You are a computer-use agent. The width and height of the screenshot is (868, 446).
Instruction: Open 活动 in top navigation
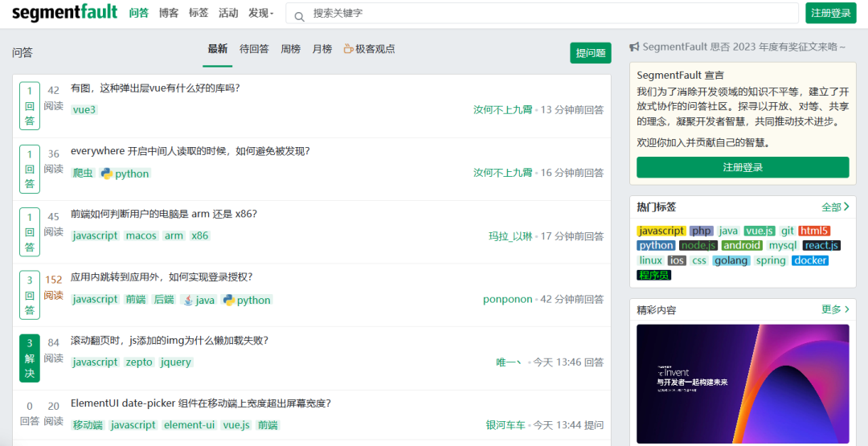(x=228, y=14)
